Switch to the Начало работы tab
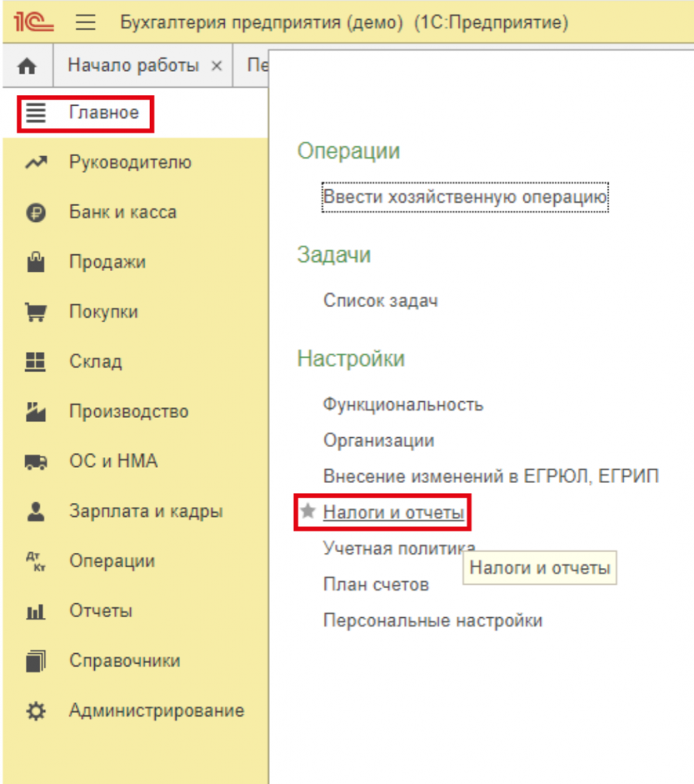This screenshot has height=784, width=694. [x=133, y=66]
